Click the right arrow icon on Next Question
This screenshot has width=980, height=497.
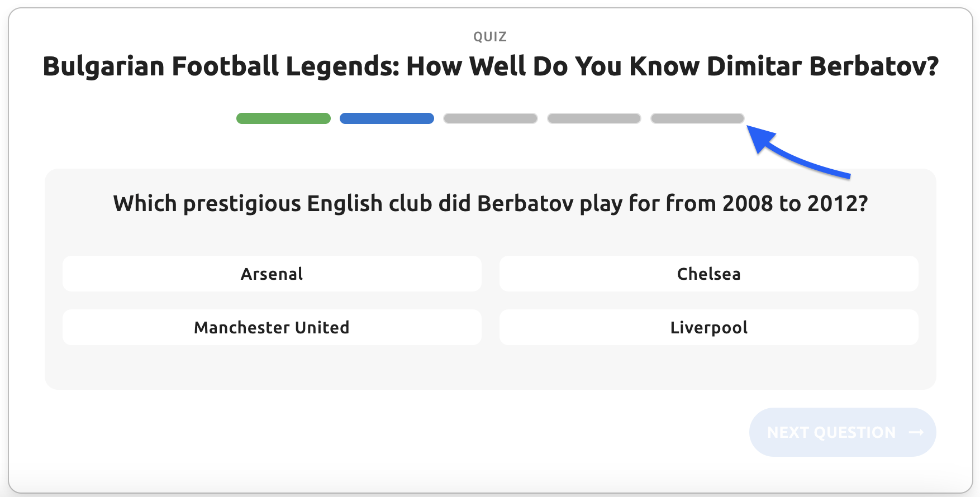(x=916, y=432)
